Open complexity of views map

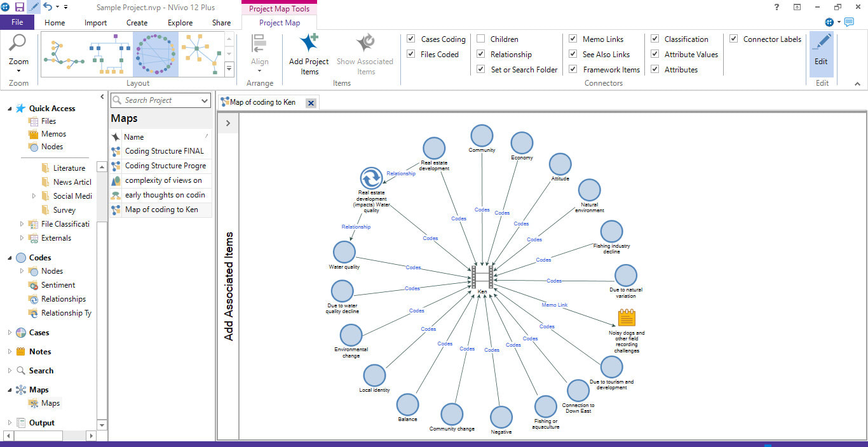point(160,180)
